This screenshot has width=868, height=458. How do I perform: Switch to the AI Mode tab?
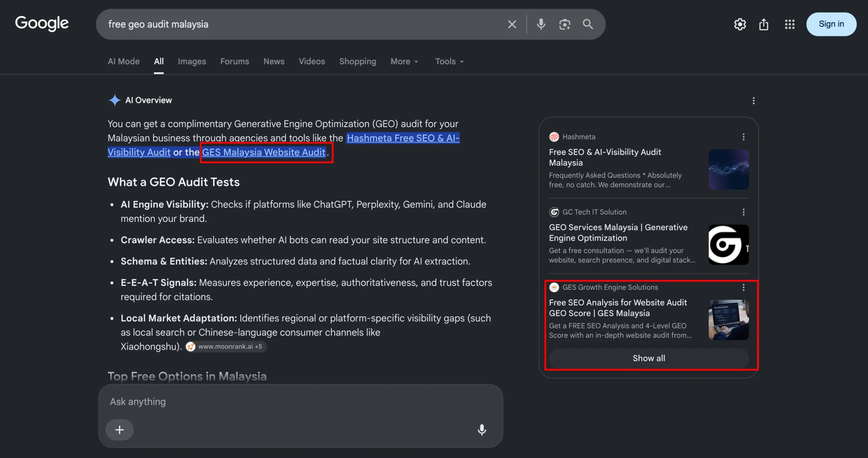click(x=124, y=61)
